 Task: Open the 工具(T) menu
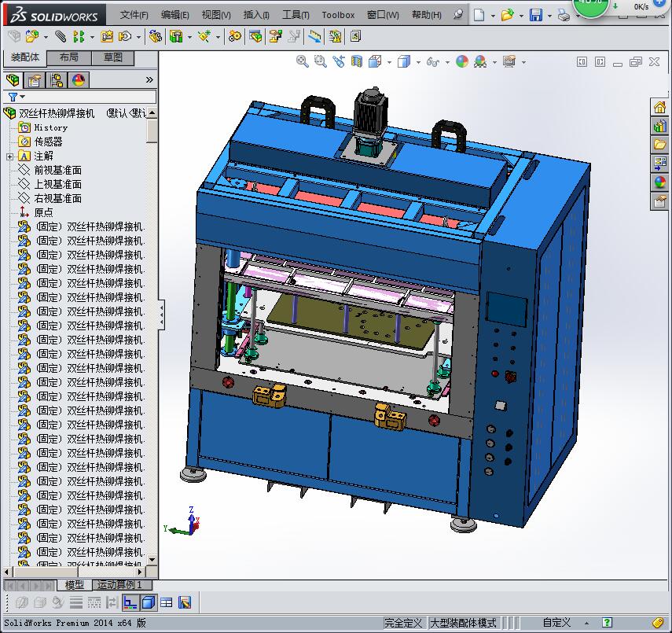(x=296, y=15)
